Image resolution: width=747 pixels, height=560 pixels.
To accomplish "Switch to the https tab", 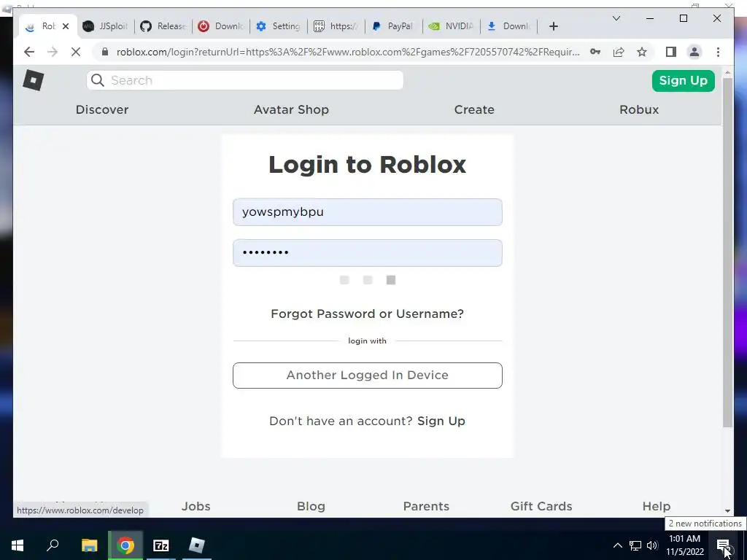I will (336, 26).
